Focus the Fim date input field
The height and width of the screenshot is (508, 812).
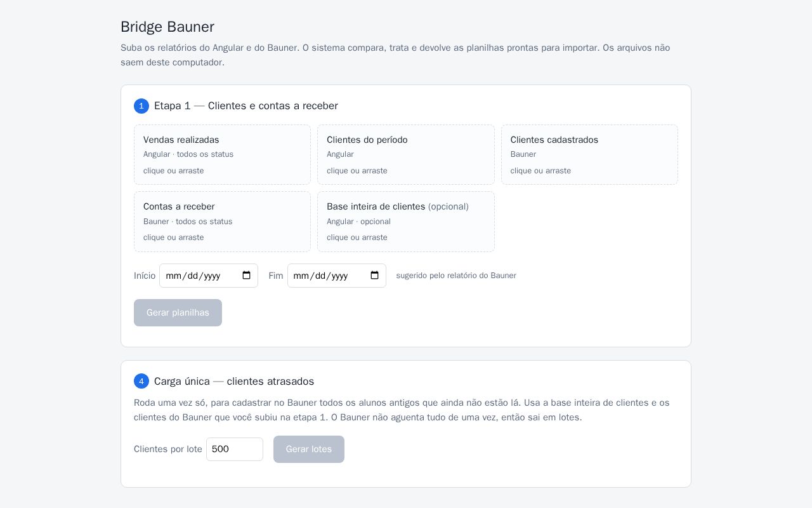point(337,276)
